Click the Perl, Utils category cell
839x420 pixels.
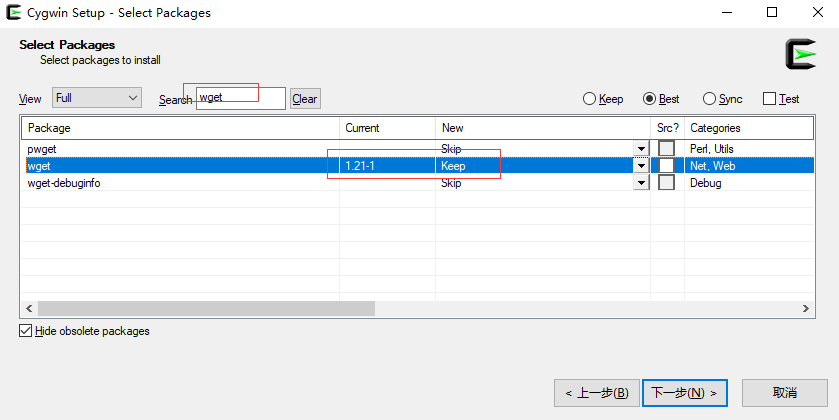(712, 149)
